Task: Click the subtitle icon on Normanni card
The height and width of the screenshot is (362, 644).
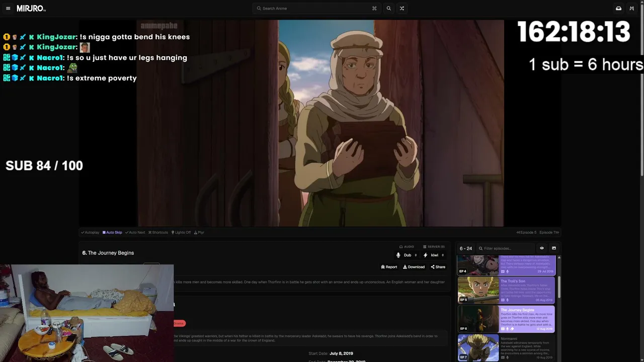Action: click(x=503, y=357)
